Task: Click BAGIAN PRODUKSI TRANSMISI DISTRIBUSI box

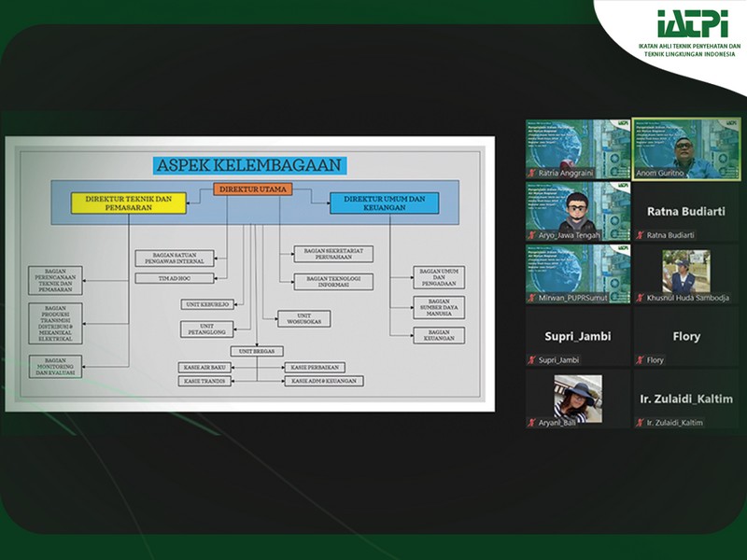Action: point(55,323)
